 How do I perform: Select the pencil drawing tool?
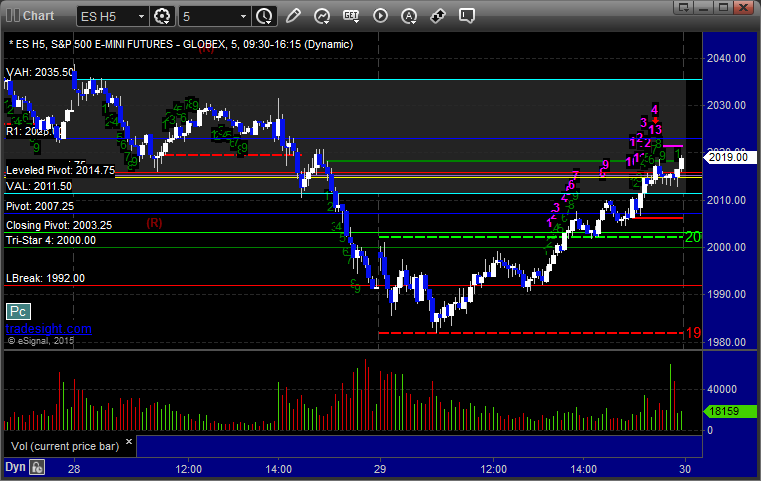click(x=293, y=16)
